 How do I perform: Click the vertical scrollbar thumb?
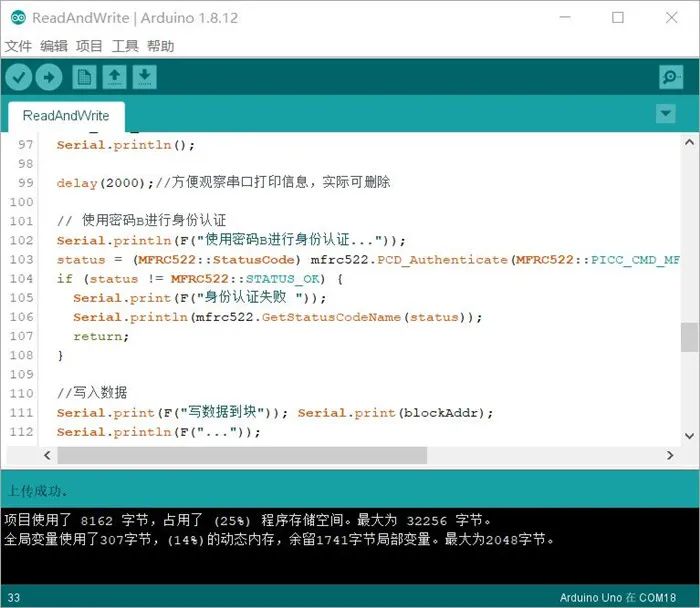coord(689,337)
